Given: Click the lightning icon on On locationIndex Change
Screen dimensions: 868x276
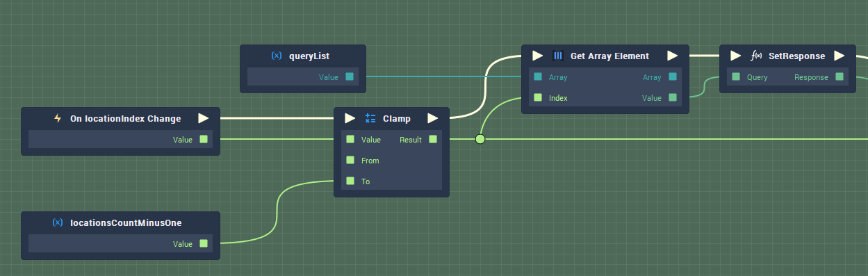Looking at the screenshot, I should pyautogui.click(x=58, y=119).
